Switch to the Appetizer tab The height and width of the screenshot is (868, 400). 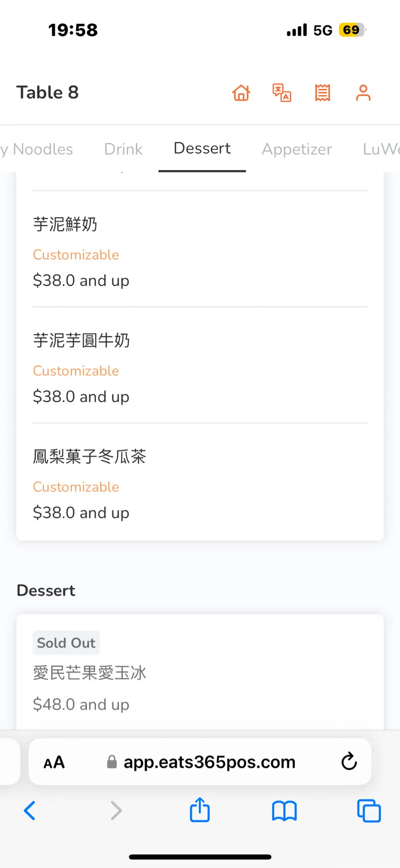[x=297, y=149]
